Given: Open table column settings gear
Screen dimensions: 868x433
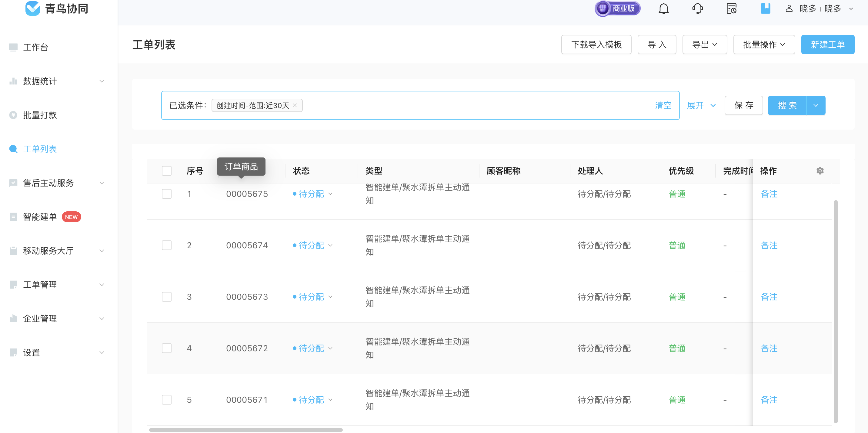Looking at the screenshot, I should pos(820,171).
